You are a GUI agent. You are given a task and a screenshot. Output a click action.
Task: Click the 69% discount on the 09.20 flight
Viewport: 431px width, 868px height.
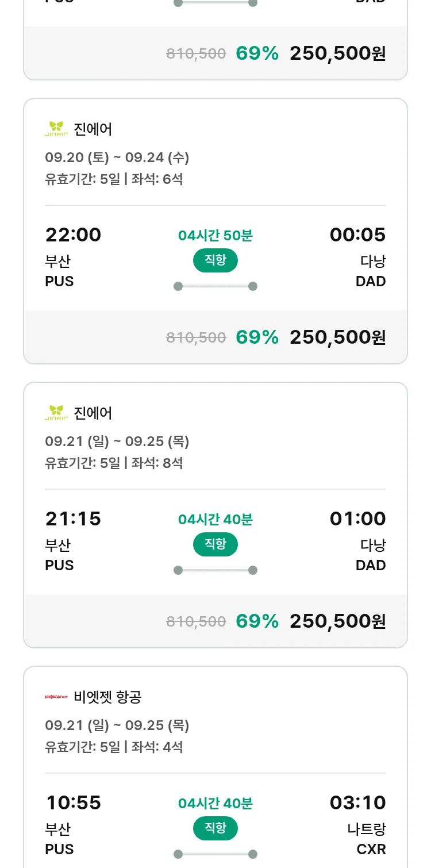257,337
